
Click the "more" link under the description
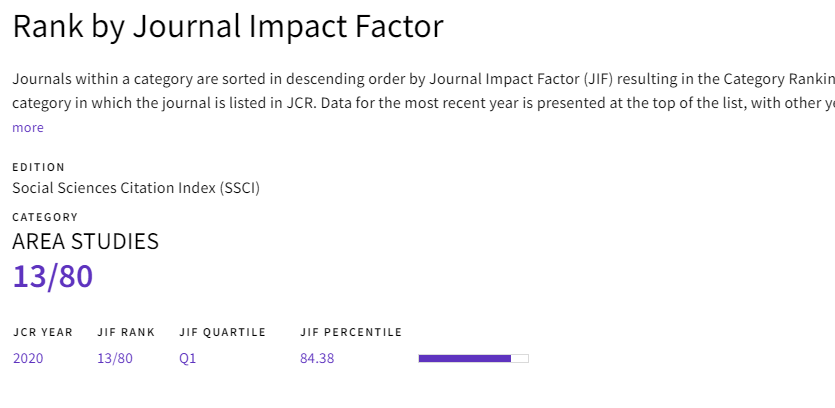pos(28,127)
